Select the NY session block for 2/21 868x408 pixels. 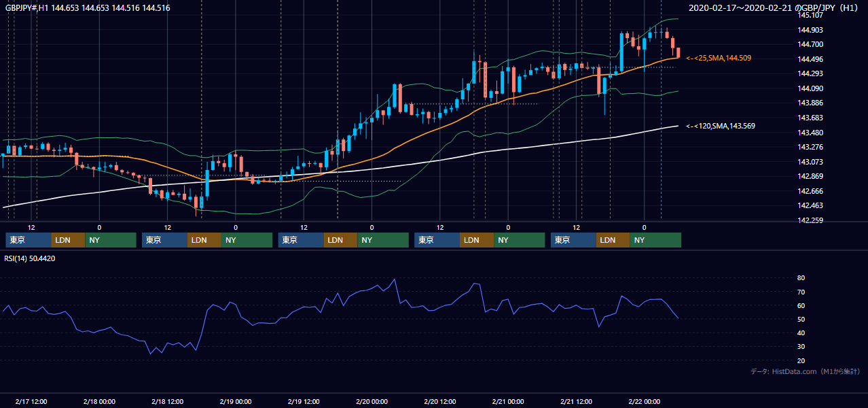[655, 240]
